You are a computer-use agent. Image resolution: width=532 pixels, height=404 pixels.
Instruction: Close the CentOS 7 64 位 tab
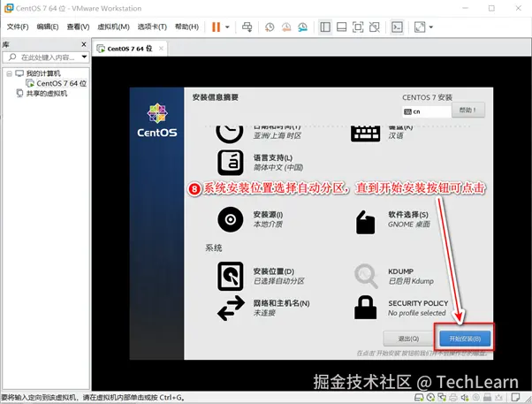(x=161, y=49)
